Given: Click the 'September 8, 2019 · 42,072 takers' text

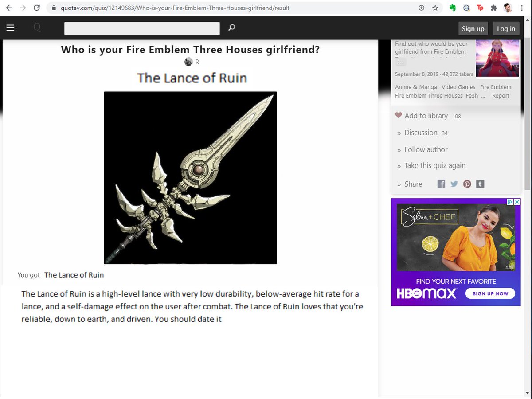Looking at the screenshot, I should (x=434, y=74).
